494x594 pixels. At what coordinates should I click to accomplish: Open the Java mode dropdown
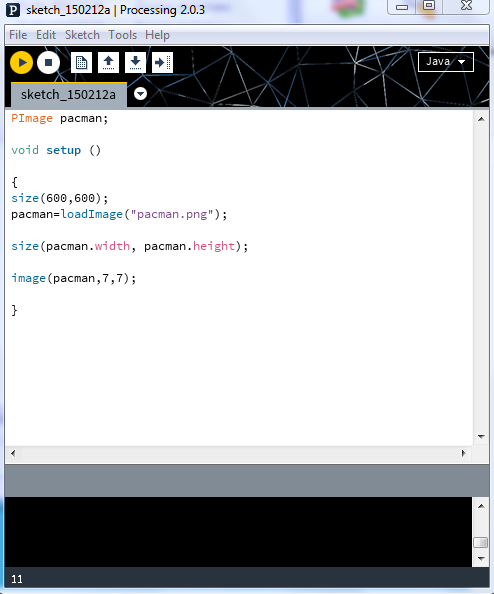[x=446, y=62]
